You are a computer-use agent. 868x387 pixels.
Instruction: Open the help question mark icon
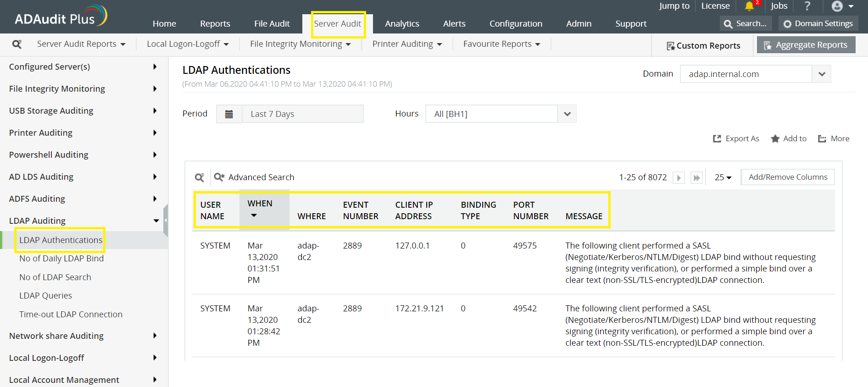pos(807,6)
